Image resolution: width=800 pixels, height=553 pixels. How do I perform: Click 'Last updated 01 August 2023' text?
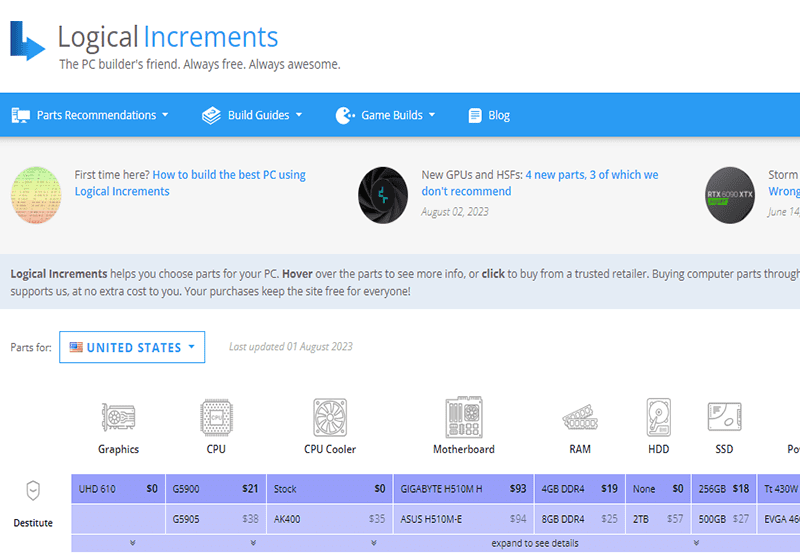(x=291, y=346)
